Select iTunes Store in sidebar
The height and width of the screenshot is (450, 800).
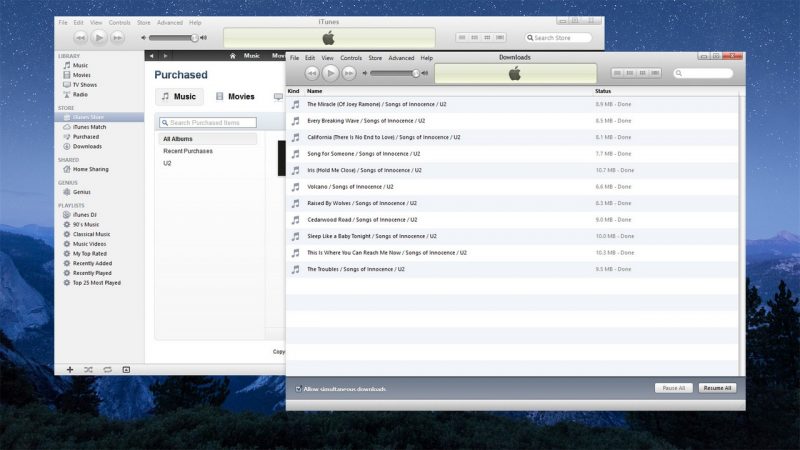click(99, 117)
